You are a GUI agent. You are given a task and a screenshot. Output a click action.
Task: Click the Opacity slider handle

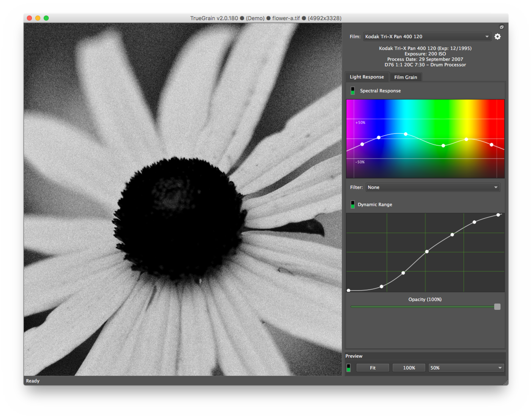(x=497, y=307)
